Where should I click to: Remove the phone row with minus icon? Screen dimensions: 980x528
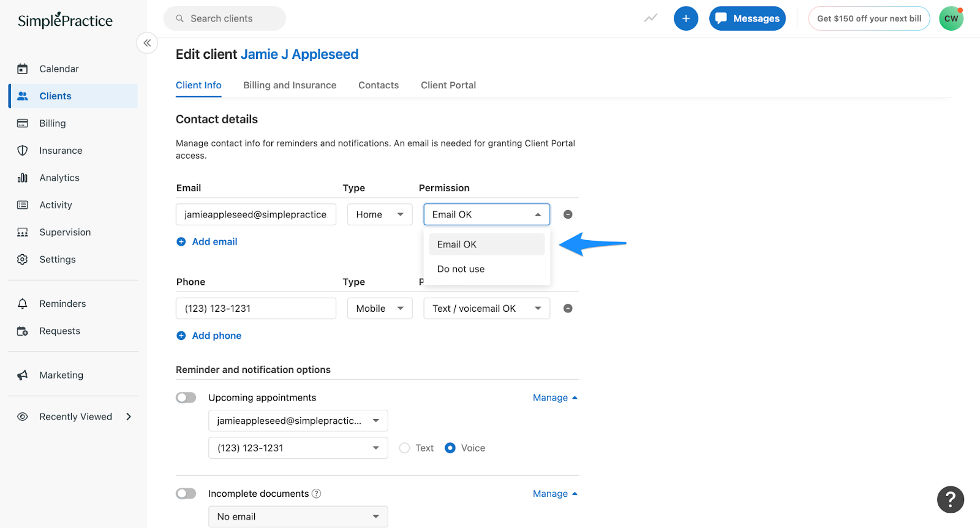pyautogui.click(x=568, y=309)
